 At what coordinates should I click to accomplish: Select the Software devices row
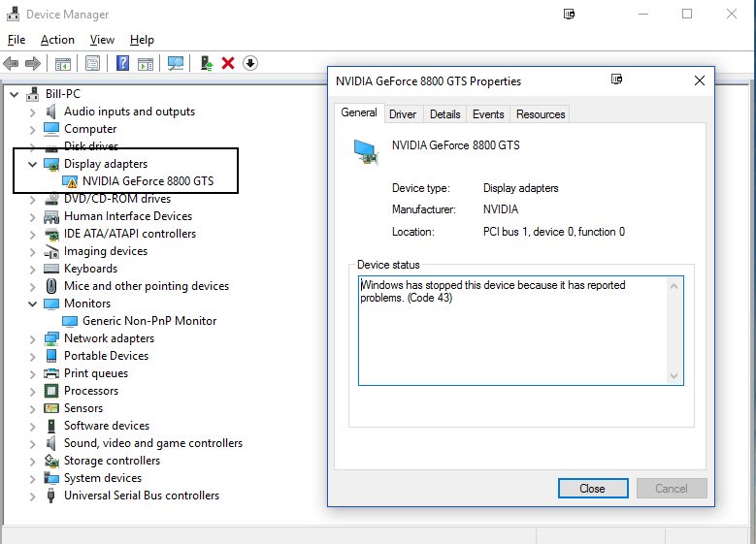click(107, 426)
